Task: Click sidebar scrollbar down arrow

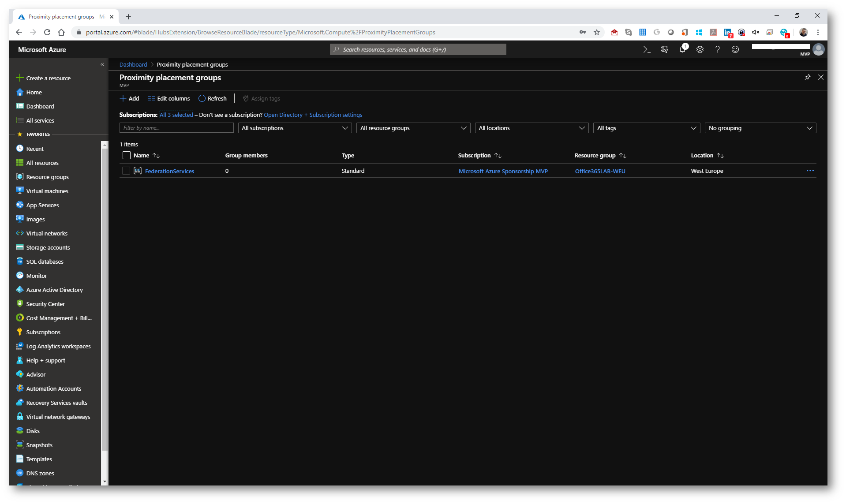Action: pyautogui.click(x=105, y=482)
